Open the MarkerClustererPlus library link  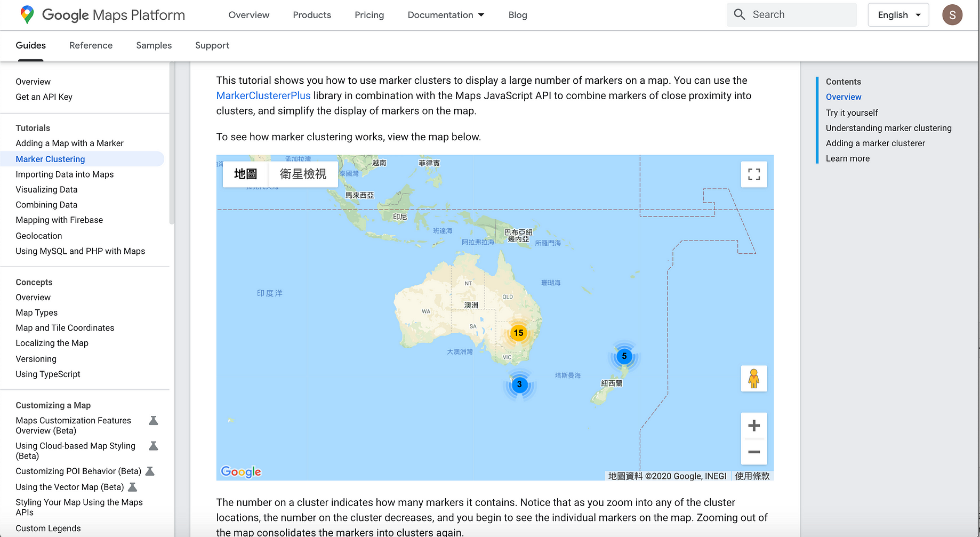[263, 95]
